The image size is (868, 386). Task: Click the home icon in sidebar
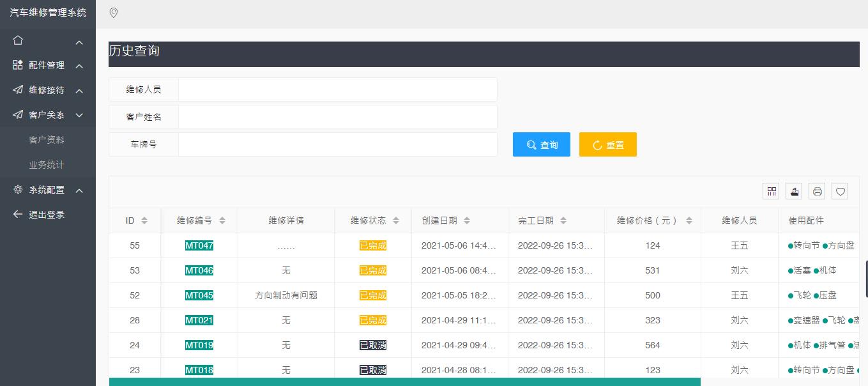pos(18,40)
